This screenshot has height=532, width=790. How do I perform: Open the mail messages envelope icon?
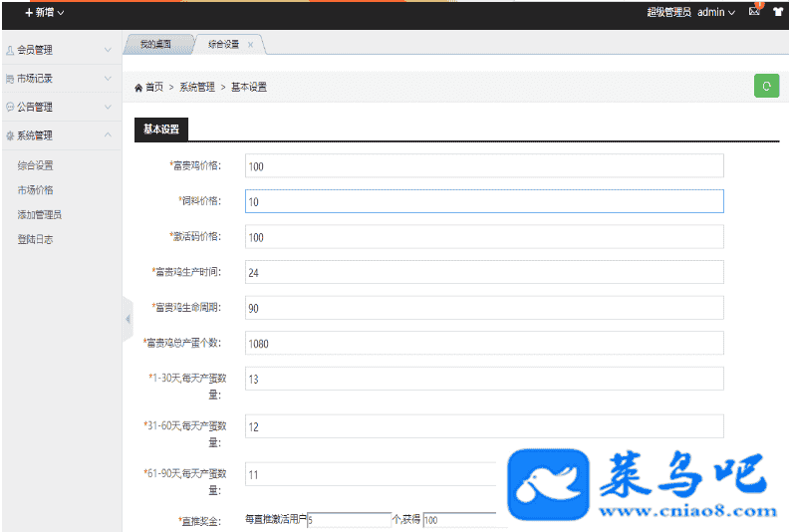pyautogui.click(x=754, y=12)
